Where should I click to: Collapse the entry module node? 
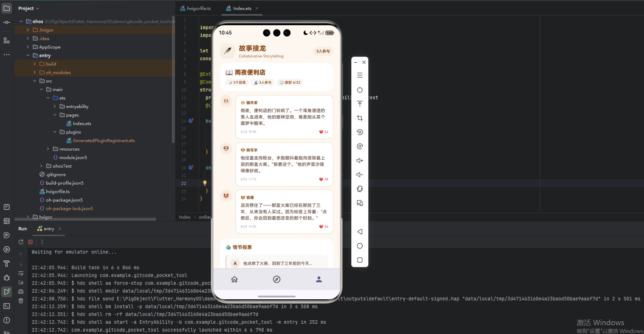[28, 56]
